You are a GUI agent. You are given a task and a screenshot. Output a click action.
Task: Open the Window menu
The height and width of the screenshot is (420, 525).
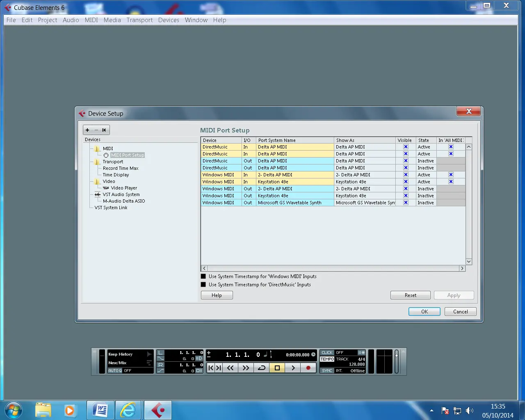[196, 20]
